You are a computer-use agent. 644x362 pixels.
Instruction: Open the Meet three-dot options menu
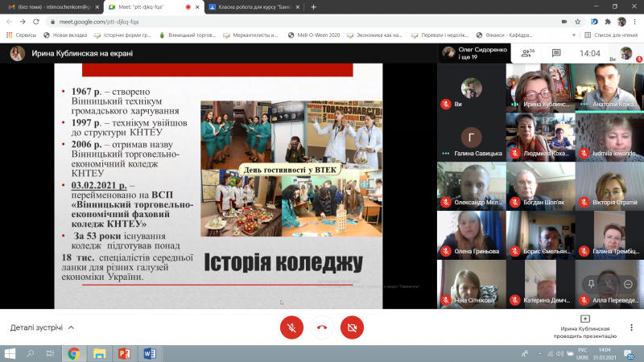click(631, 327)
